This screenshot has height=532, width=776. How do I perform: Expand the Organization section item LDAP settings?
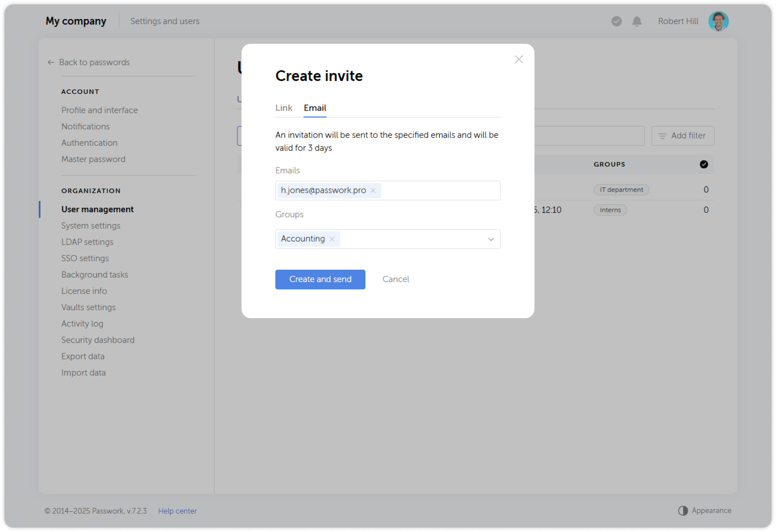tap(87, 242)
